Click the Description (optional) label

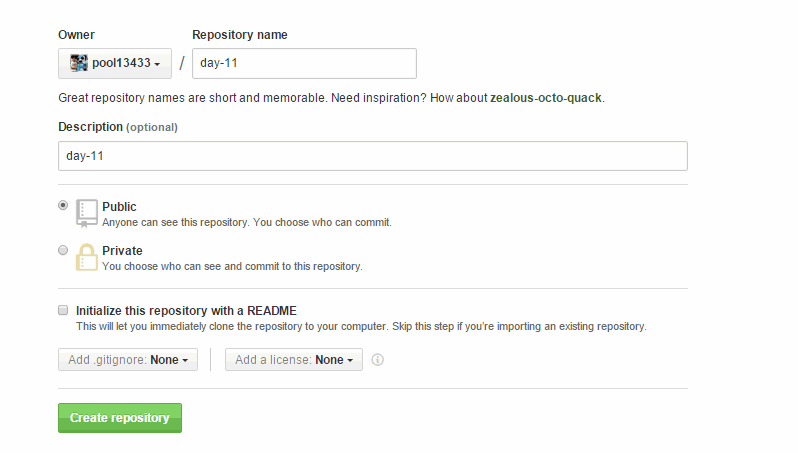tap(118, 127)
